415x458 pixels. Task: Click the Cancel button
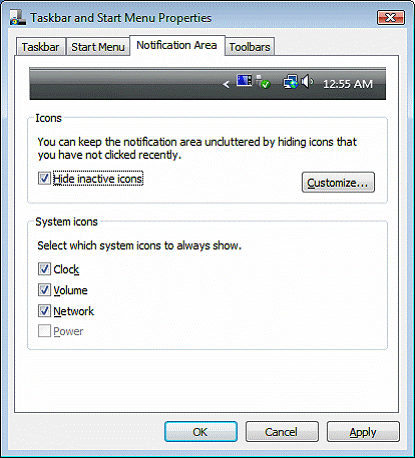point(282,432)
